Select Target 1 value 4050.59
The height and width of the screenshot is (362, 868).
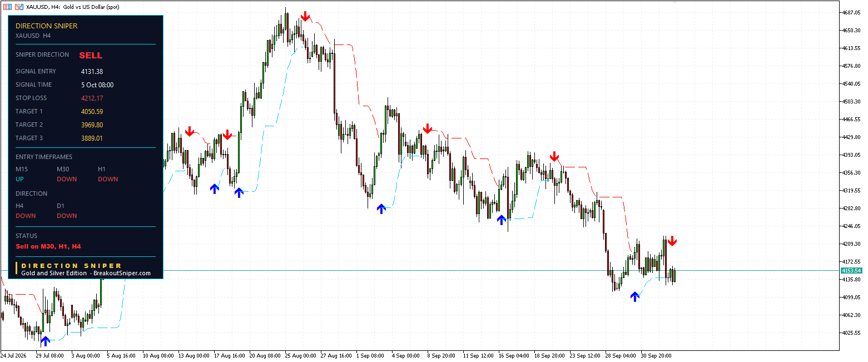pos(92,111)
